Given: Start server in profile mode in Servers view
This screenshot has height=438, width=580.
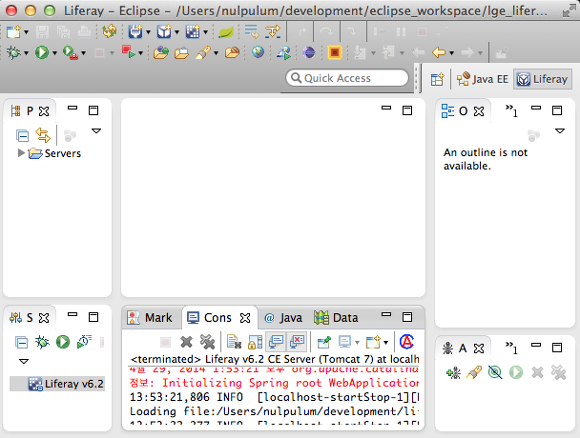Looking at the screenshot, I should (84, 341).
